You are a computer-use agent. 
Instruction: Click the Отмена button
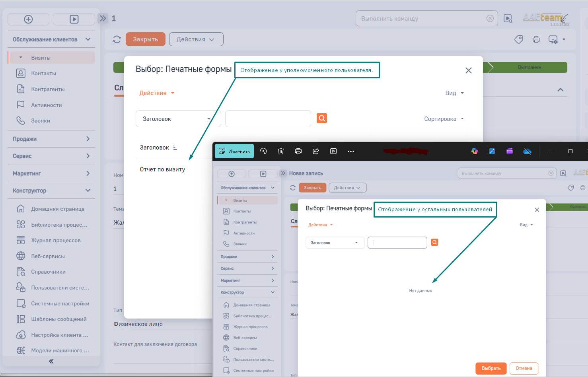524,368
